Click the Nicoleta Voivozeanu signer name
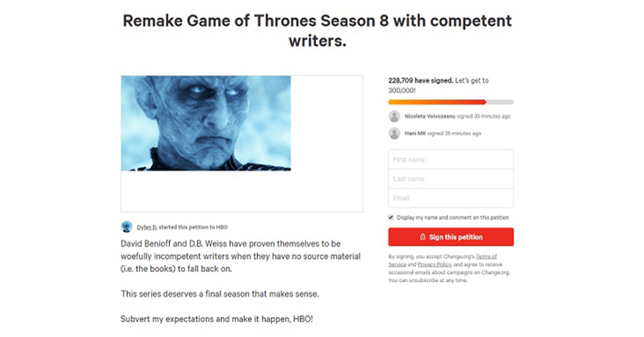644x337 pixels. pos(430,116)
